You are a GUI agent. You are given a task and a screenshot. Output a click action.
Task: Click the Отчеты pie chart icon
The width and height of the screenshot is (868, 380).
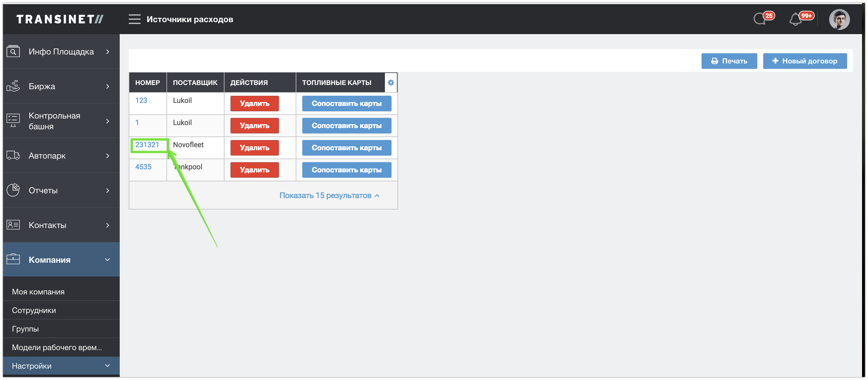click(13, 190)
